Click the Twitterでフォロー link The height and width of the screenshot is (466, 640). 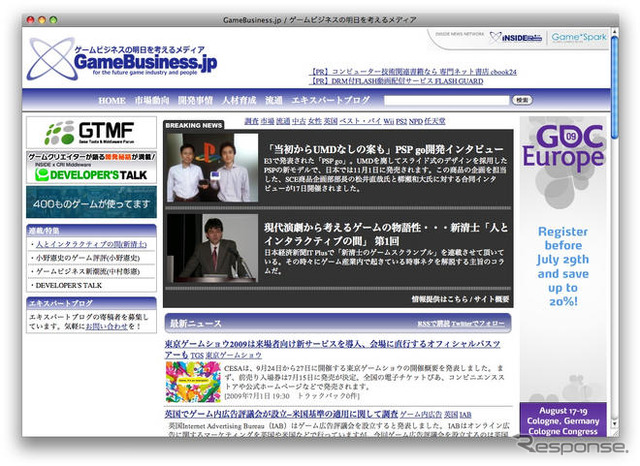coord(478,324)
